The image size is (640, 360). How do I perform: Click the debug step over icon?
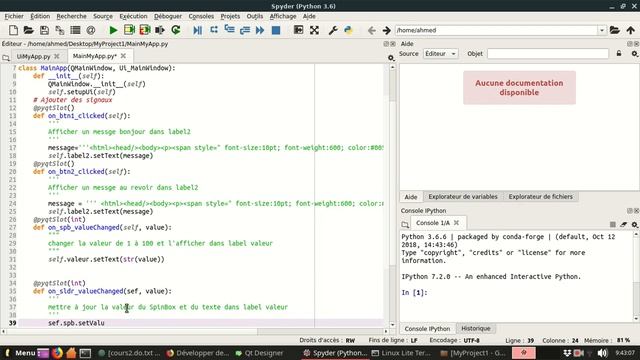[214, 30]
